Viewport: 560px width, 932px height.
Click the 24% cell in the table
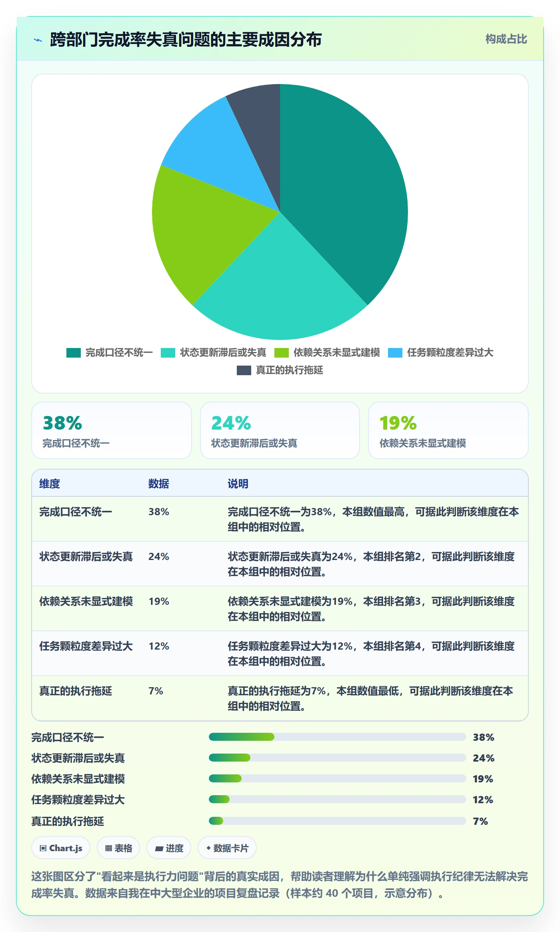159,556
